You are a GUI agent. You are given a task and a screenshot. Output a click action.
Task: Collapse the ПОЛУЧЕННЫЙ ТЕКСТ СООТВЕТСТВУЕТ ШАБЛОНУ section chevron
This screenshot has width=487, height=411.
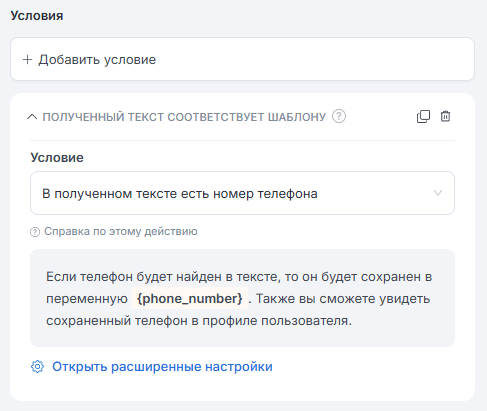(32, 117)
